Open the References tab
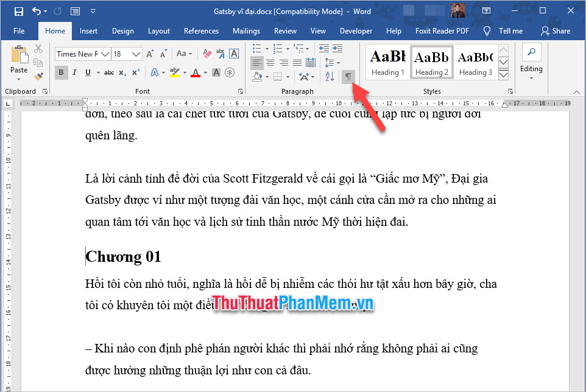The height and width of the screenshot is (392, 586). click(201, 31)
